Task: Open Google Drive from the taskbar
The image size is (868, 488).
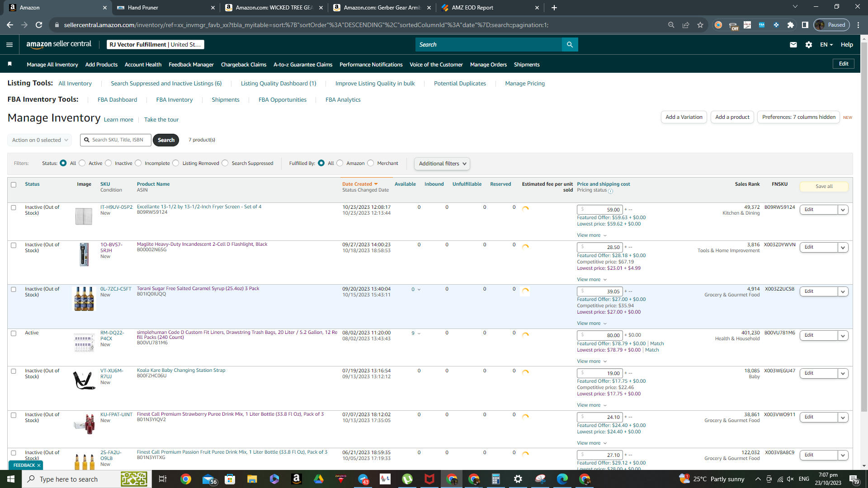Action: point(319,479)
